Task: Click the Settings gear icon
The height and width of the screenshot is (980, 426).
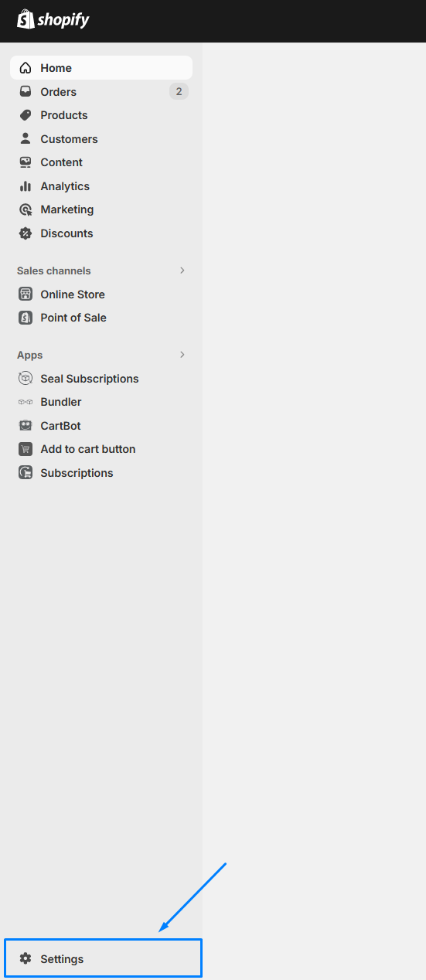Action: click(x=26, y=959)
